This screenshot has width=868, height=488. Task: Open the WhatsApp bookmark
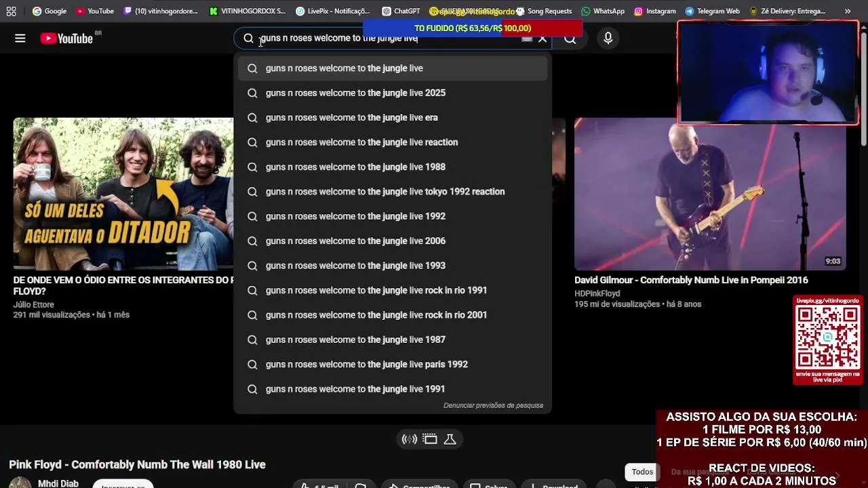pyautogui.click(x=603, y=11)
